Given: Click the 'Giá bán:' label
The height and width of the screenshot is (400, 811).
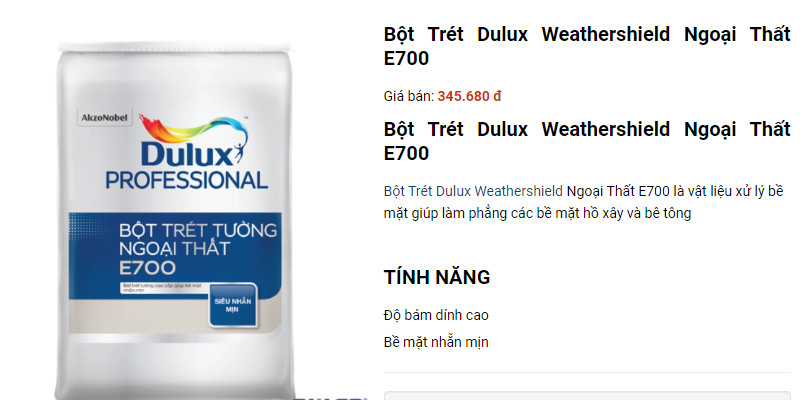Looking at the screenshot, I should point(409,96).
